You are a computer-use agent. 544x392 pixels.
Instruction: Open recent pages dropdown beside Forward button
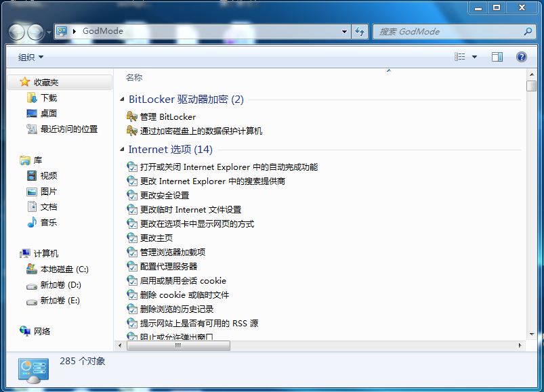(x=49, y=32)
